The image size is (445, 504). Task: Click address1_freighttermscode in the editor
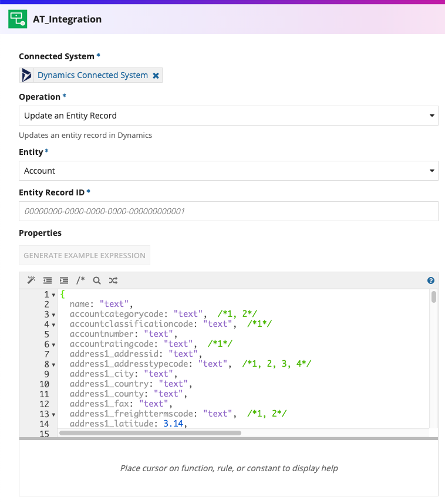(131, 414)
